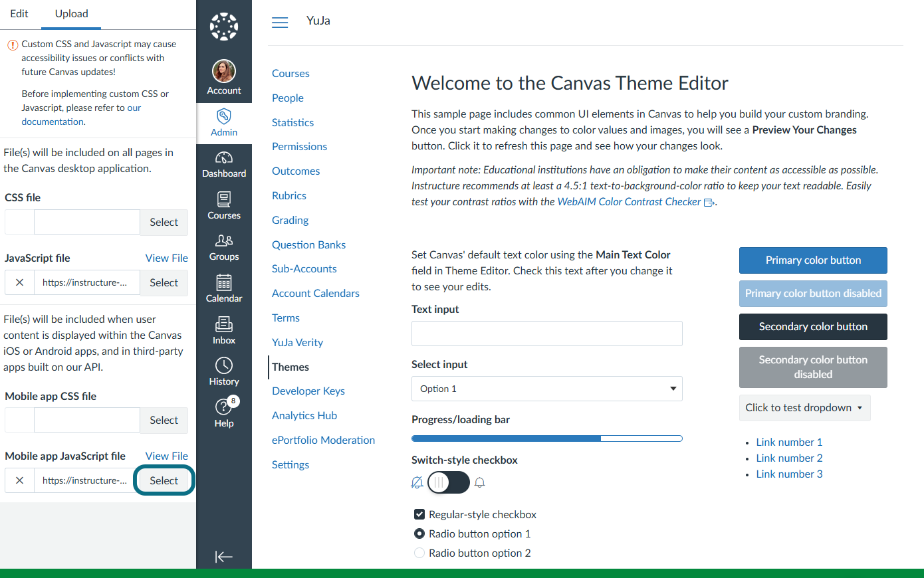Open Courses in admin menu
The image size is (924, 578).
290,73
